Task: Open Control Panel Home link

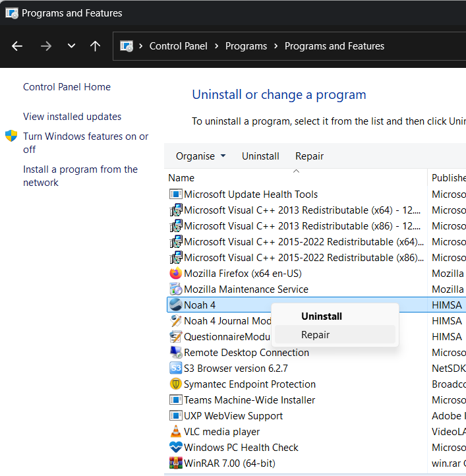Action: click(67, 87)
